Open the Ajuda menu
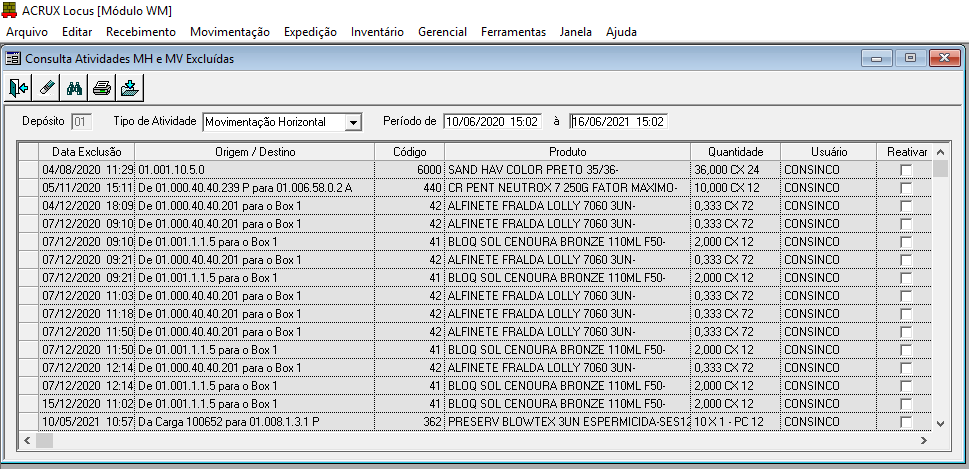Screen dimensions: 969x469 point(621,32)
